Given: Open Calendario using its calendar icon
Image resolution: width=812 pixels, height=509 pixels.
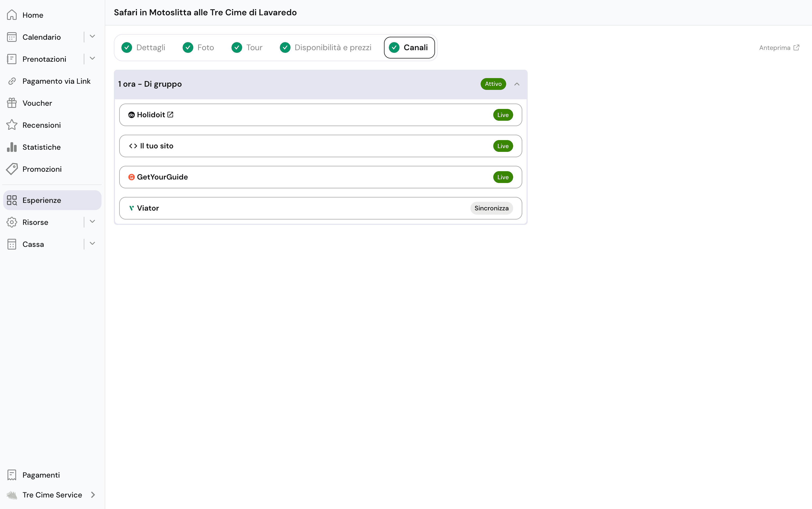Looking at the screenshot, I should tap(12, 37).
